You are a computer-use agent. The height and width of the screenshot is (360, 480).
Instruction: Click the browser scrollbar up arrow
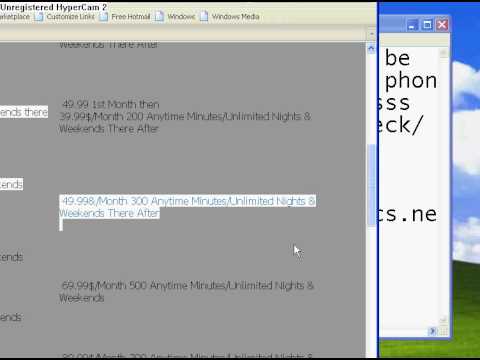click(x=371, y=49)
